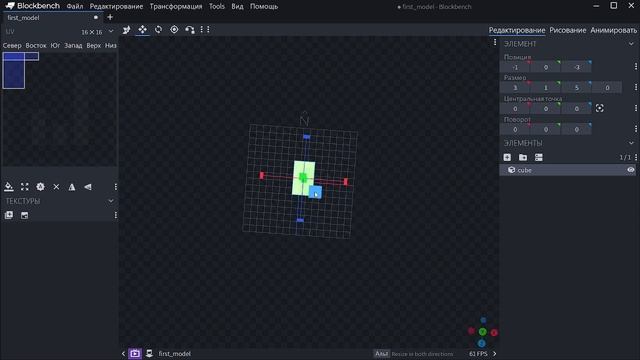Click the Size Z field showing 5

tap(576, 87)
